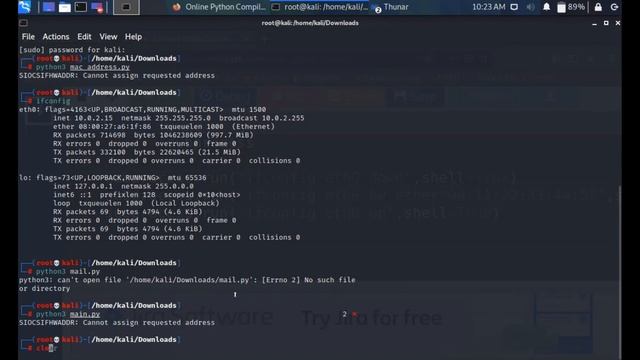Click the 'ifconfig' command text

[x=53, y=101]
